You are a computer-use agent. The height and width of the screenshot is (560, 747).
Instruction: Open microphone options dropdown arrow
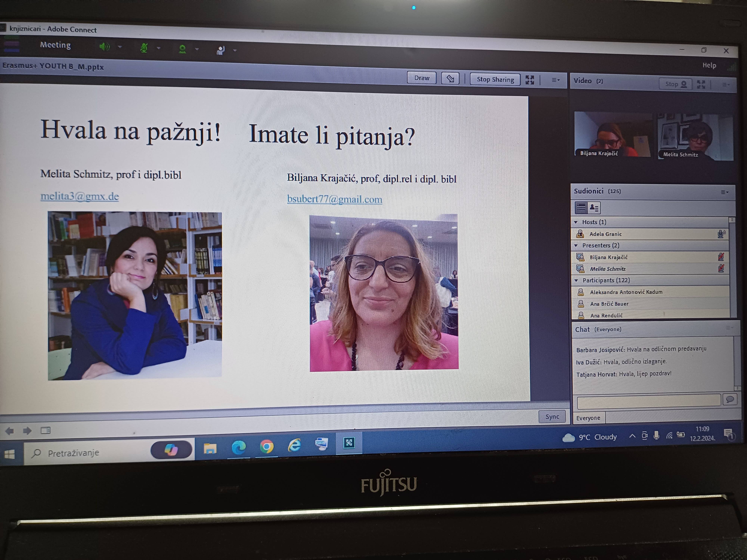158,48
